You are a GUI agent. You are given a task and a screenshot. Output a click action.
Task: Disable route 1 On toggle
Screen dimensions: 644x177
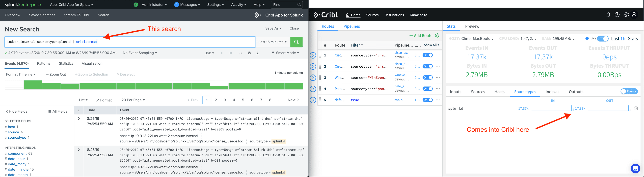tap(427, 55)
